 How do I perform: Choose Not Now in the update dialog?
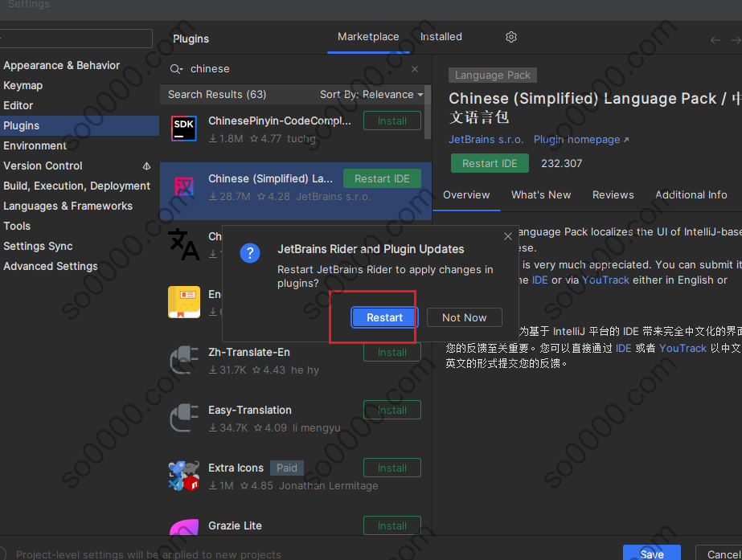(464, 317)
